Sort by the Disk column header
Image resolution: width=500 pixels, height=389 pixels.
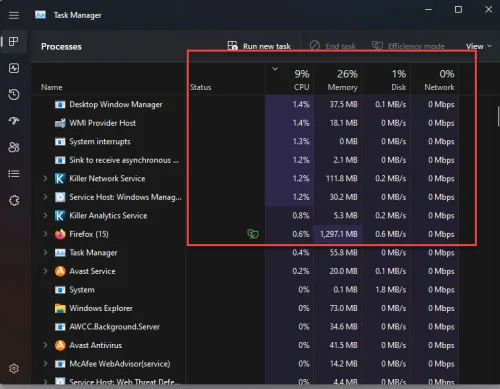pos(387,80)
